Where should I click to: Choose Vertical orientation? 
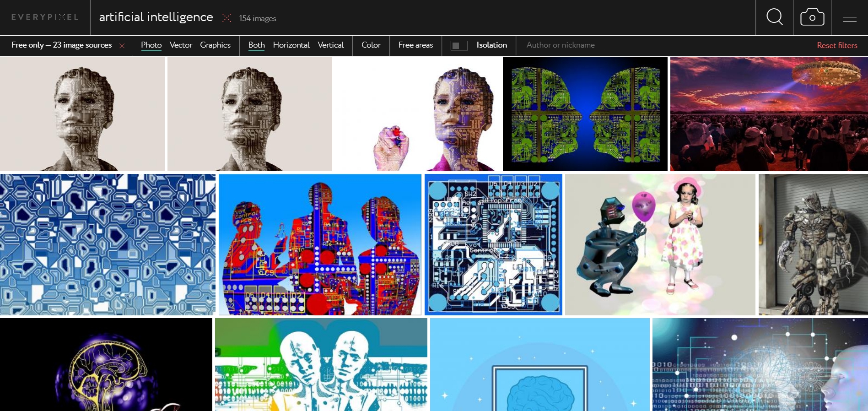(x=330, y=45)
